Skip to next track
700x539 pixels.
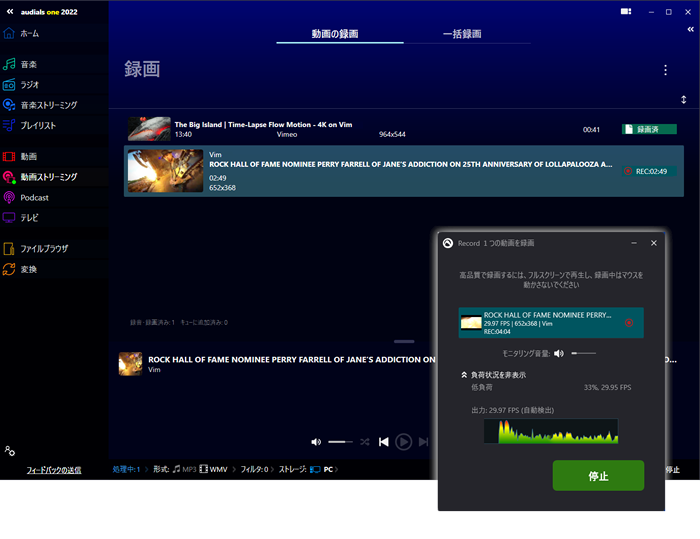tap(423, 442)
